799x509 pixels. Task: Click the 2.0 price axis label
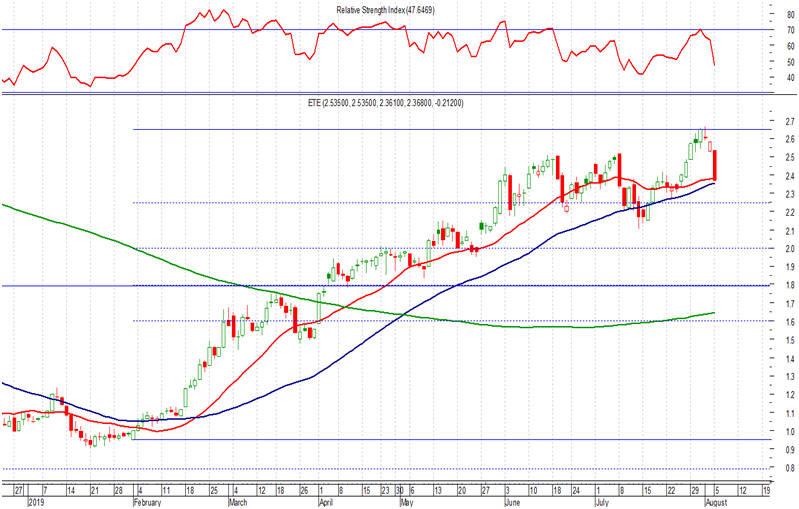pos(790,249)
